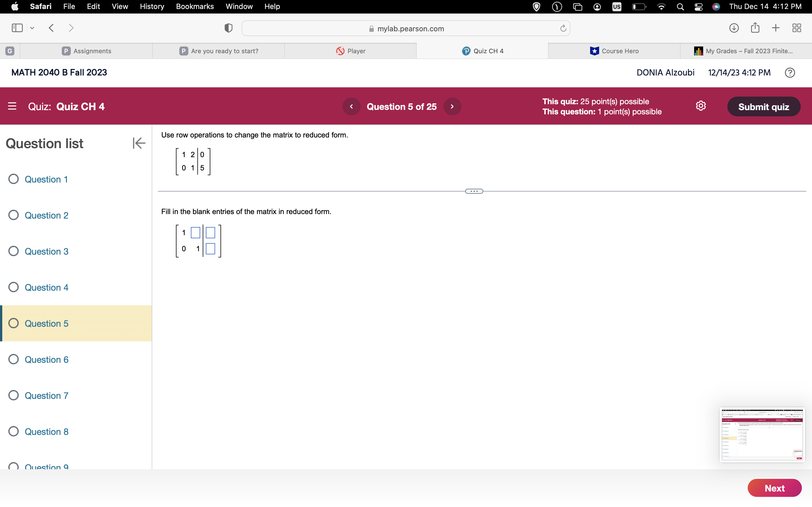Select Question 1 radio button

click(x=15, y=179)
